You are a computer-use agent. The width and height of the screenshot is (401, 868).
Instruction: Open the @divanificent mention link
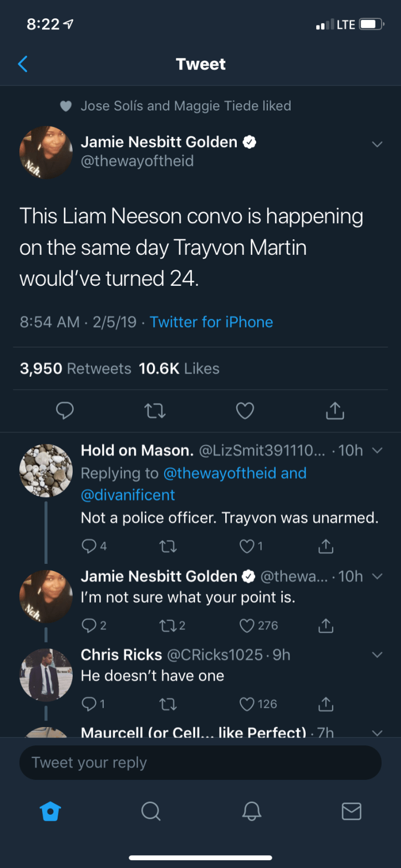click(128, 494)
